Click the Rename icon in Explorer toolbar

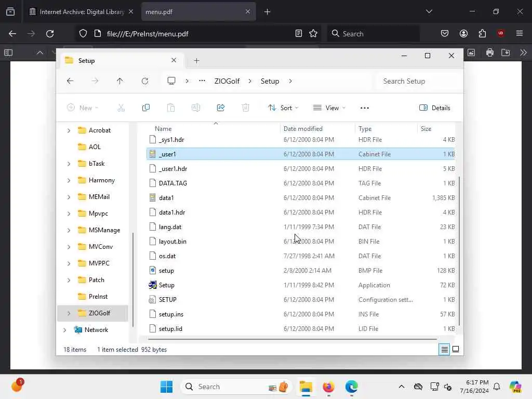tap(196, 108)
